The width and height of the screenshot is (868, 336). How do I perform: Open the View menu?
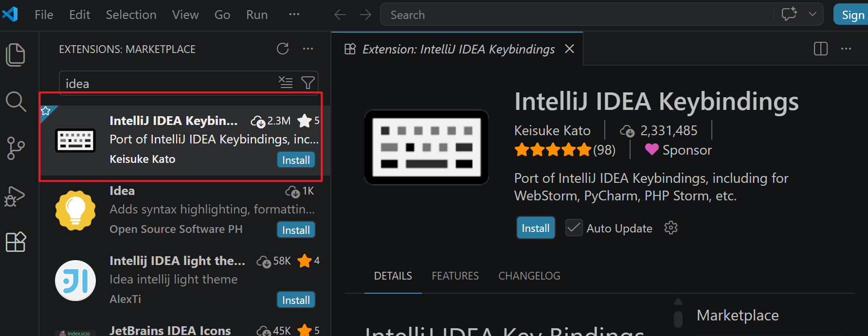tap(185, 15)
